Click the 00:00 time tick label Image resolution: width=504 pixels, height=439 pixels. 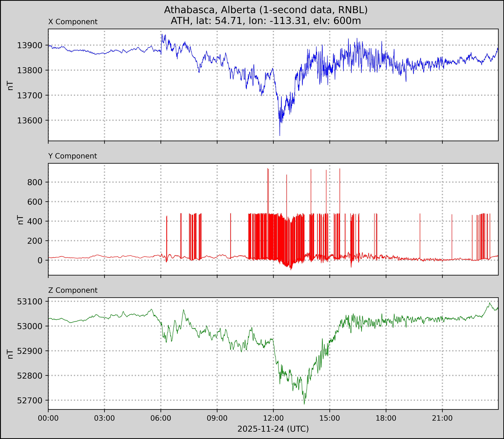point(48,418)
